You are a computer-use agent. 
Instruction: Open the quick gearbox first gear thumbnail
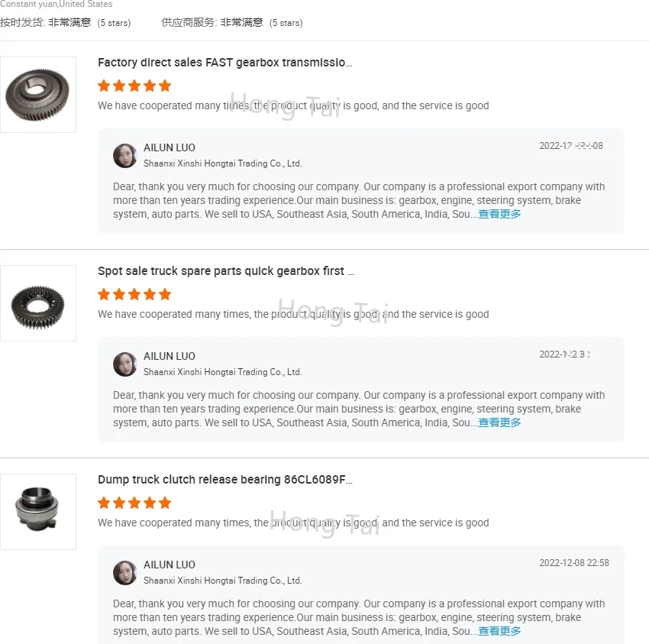point(38,303)
